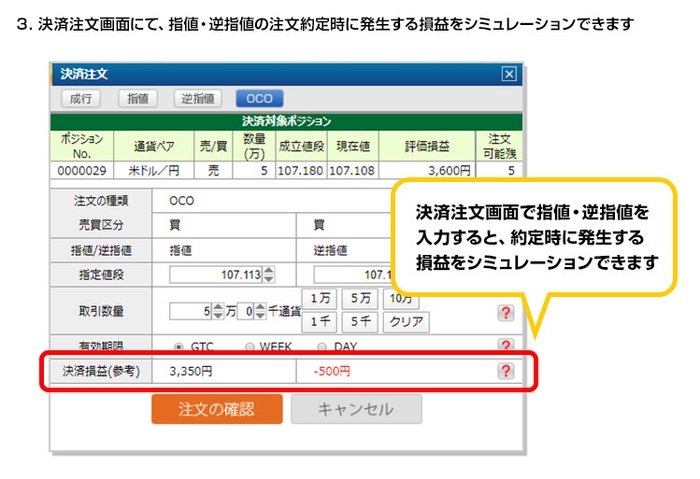This screenshot has width=700, height=479.
Task: Switch to the 成行 order tab
Action: click(x=82, y=98)
